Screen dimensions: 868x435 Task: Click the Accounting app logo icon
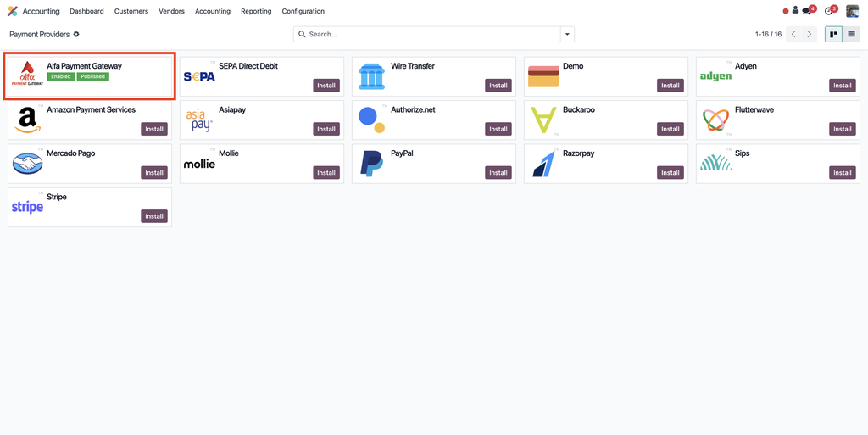(x=12, y=11)
